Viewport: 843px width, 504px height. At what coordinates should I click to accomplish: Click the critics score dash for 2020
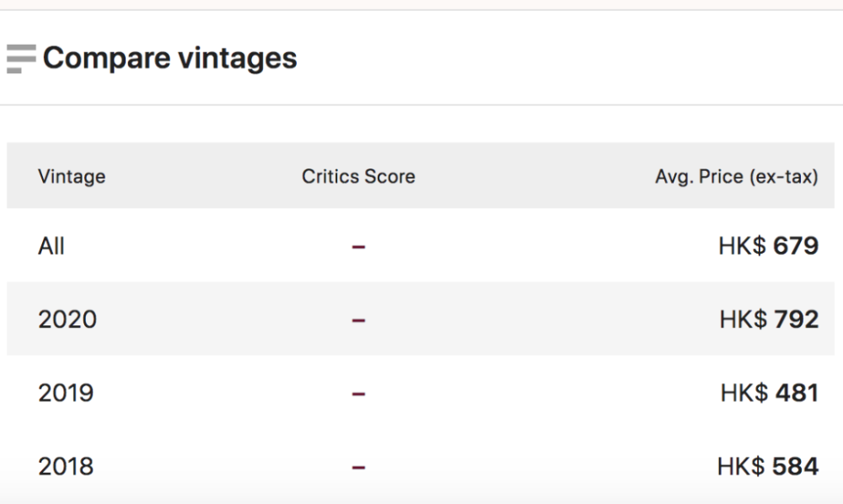[x=358, y=320]
